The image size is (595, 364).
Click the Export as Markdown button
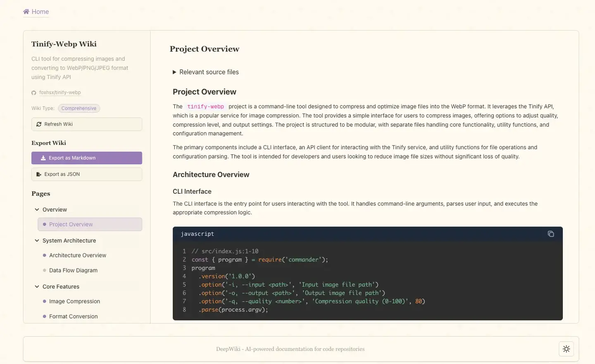87,158
